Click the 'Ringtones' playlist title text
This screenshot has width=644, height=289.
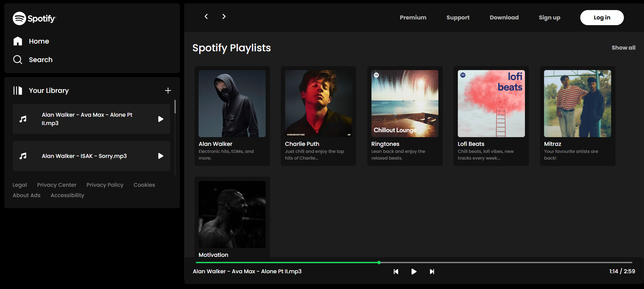(x=385, y=144)
